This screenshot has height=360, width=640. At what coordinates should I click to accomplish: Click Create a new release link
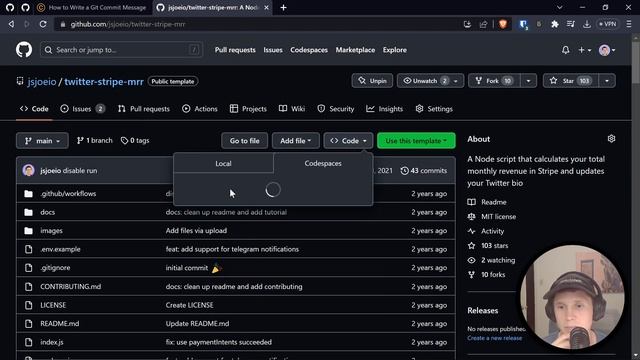[x=494, y=338]
